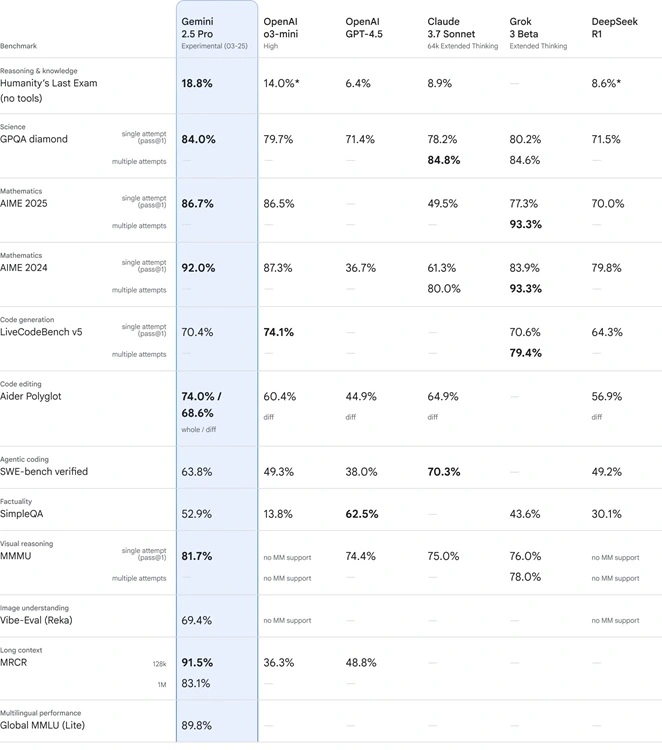Click the DeepSeek R1 column header
662x750 pixels.
click(614, 28)
